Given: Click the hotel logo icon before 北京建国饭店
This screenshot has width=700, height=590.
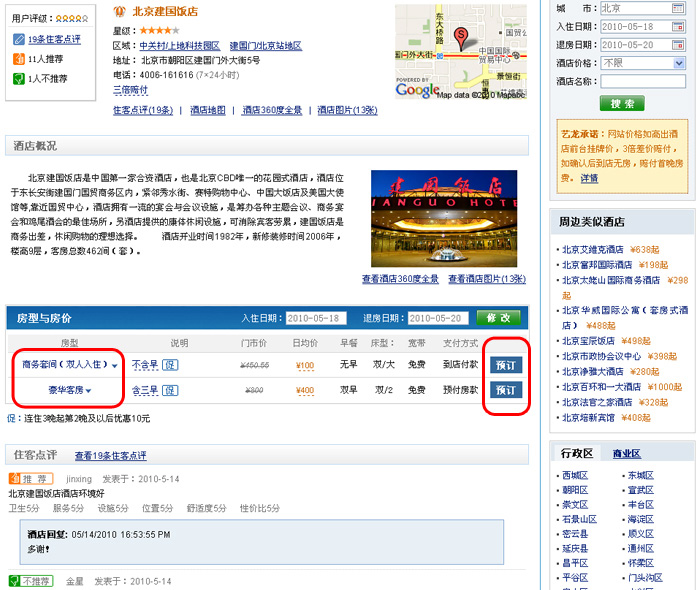Looking at the screenshot, I should click(119, 12).
